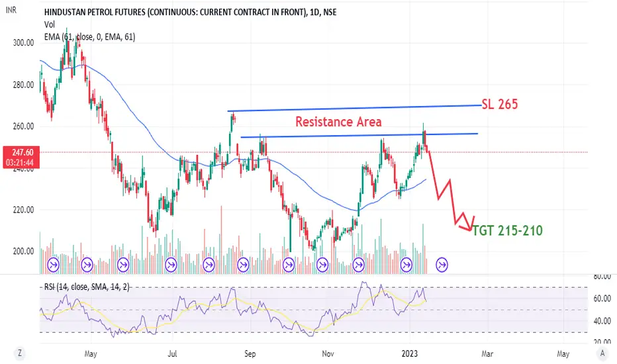Open the purple event marker above Sep
This screenshot has height=364, width=617.
243,265
